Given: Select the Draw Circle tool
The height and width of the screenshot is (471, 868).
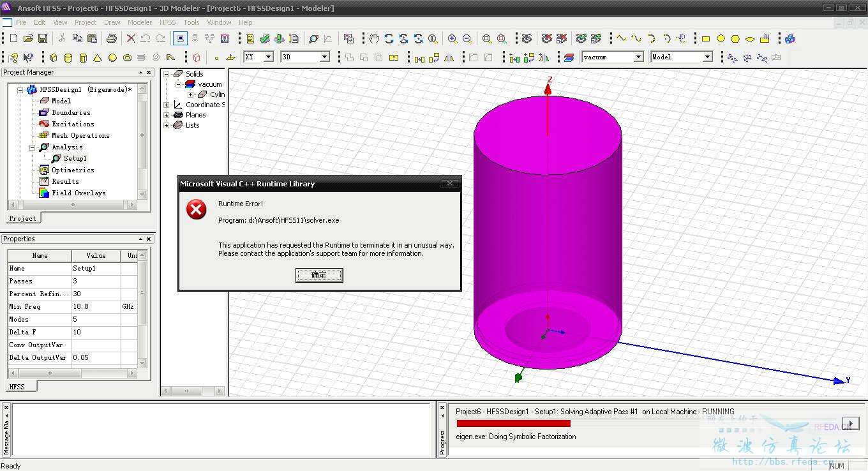Looking at the screenshot, I should (x=721, y=39).
